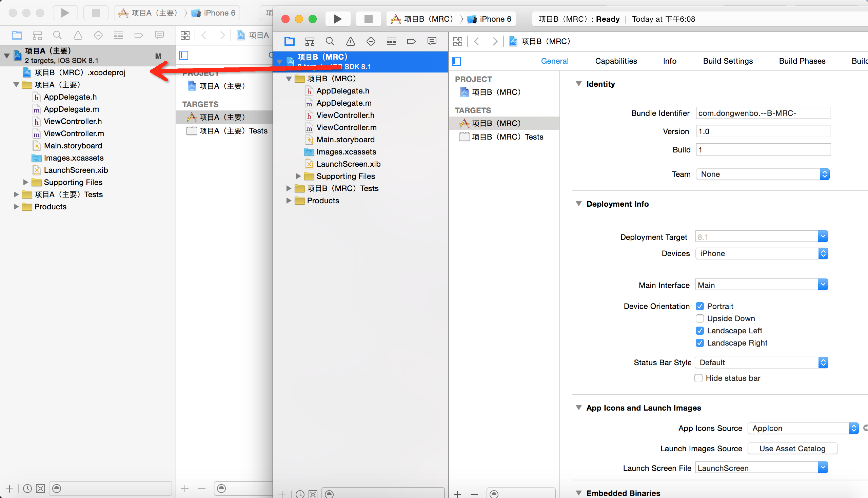Stop project A with the Stop button
The width and height of the screenshot is (868, 498).
coord(96,13)
